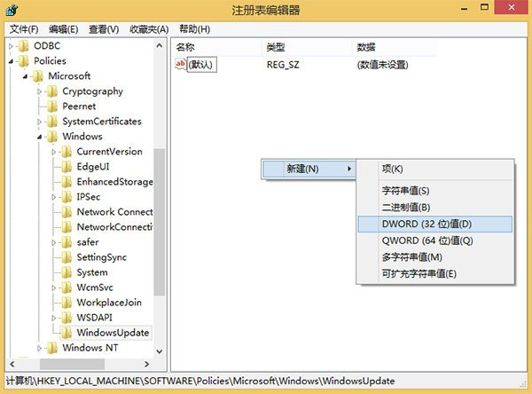Collapse the Windows key under Microsoft
Image resolution: width=532 pixels, height=394 pixels.
click(39, 137)
